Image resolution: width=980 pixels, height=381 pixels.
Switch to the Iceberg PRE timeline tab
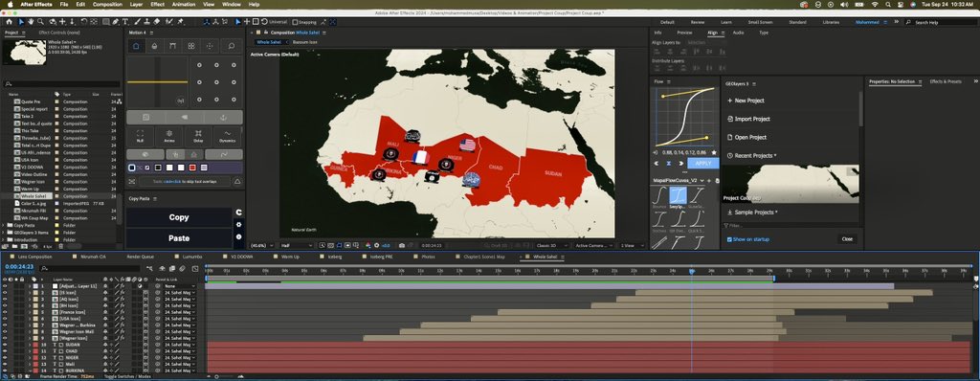point(380,257)
